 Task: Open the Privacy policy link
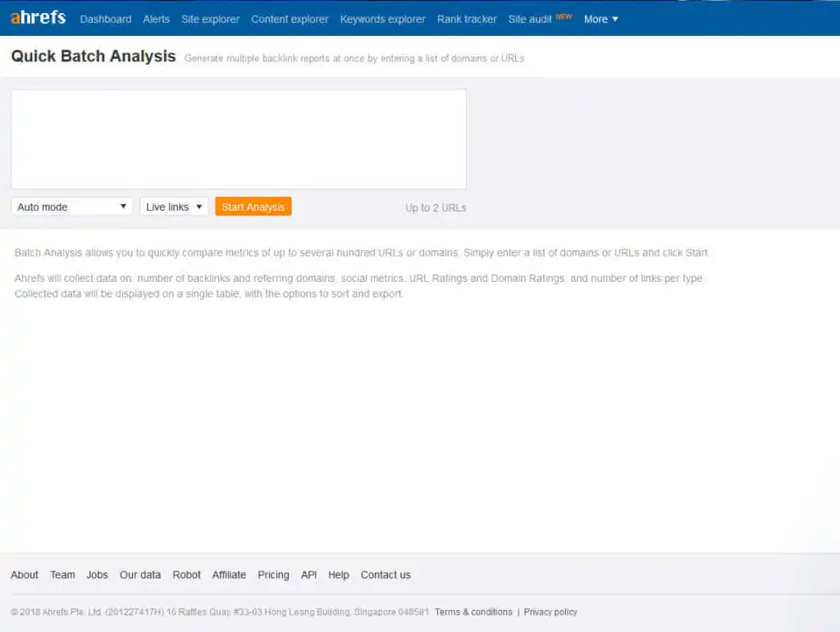pyautogui.click(x=550, y=612)
